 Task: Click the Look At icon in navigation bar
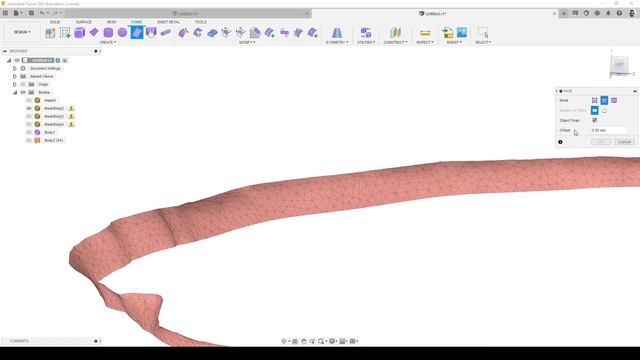point(295,341)
